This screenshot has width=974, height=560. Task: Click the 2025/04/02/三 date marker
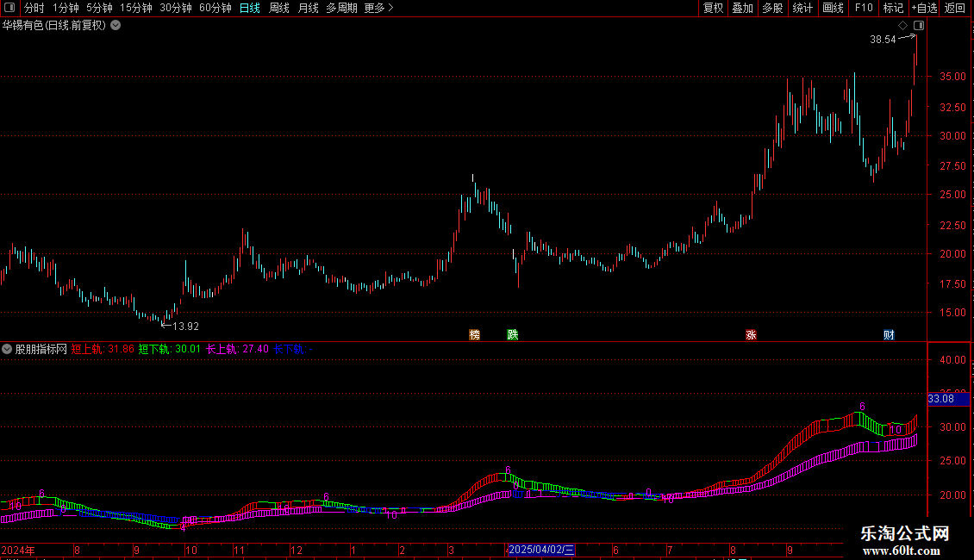click(541, 550)
